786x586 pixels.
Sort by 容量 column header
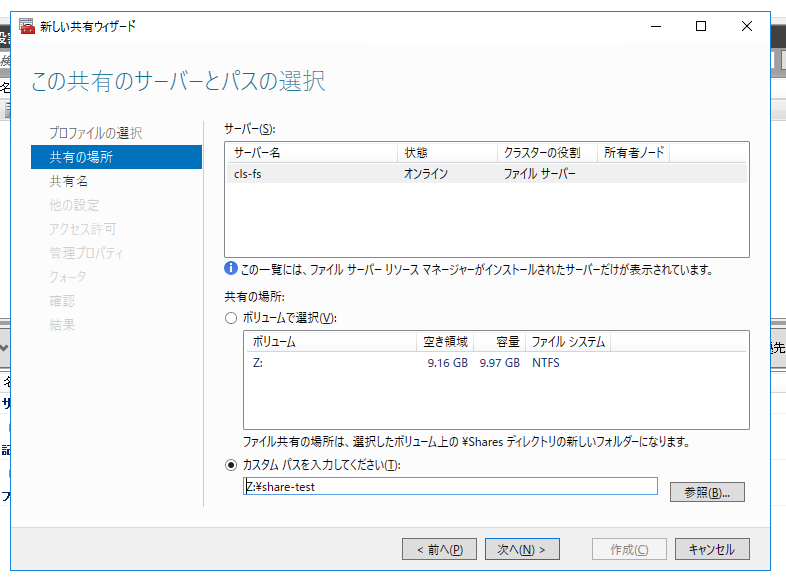tap(500, 342)
